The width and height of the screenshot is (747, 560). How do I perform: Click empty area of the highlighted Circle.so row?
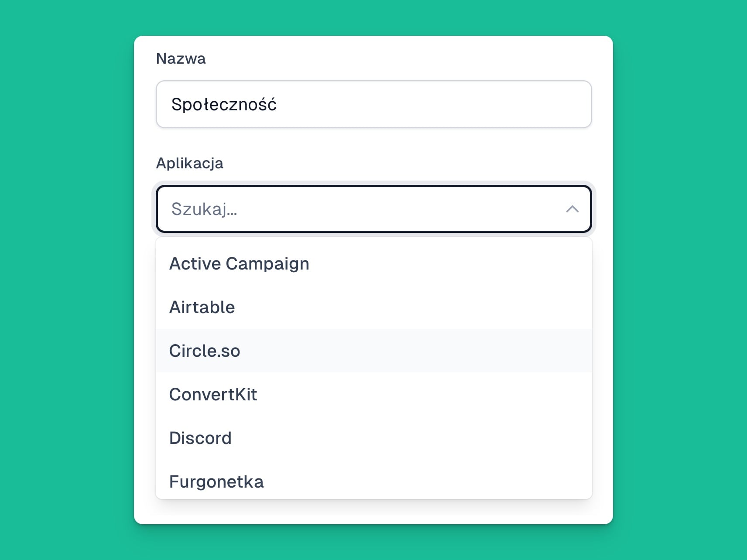(415, 351)
